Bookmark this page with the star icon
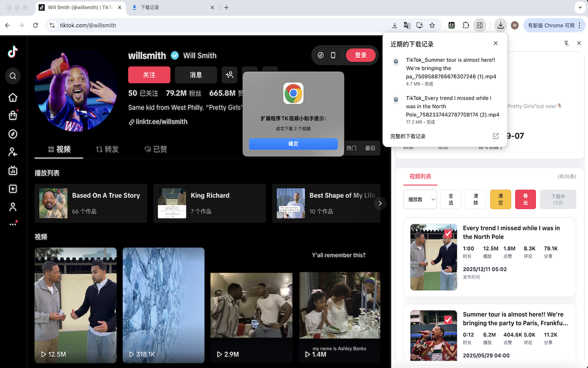588x368 pixels. click(432, 25)
